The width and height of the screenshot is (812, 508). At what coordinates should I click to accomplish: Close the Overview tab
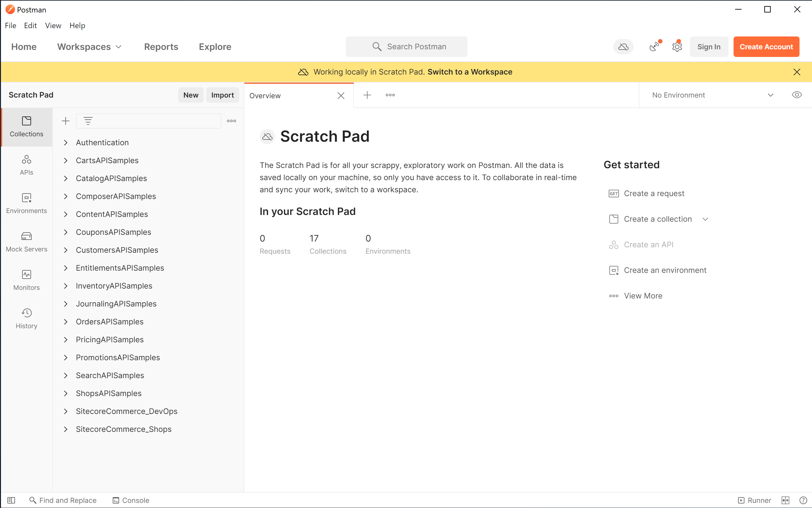coord(341,96)
